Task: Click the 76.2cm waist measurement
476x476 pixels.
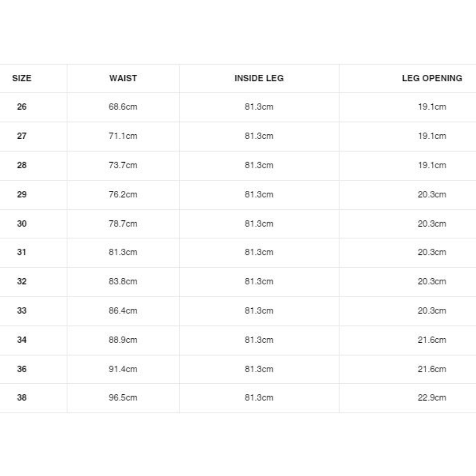Action: 123,195
